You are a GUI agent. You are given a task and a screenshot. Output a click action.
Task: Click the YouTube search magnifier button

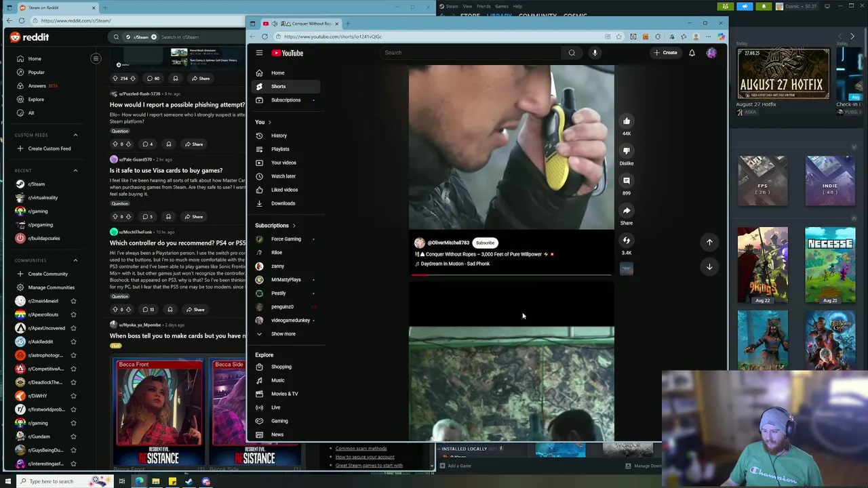click(572, 53)
